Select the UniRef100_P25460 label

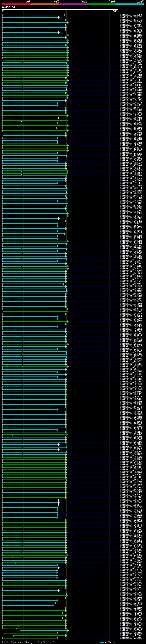tap(131, 55)
